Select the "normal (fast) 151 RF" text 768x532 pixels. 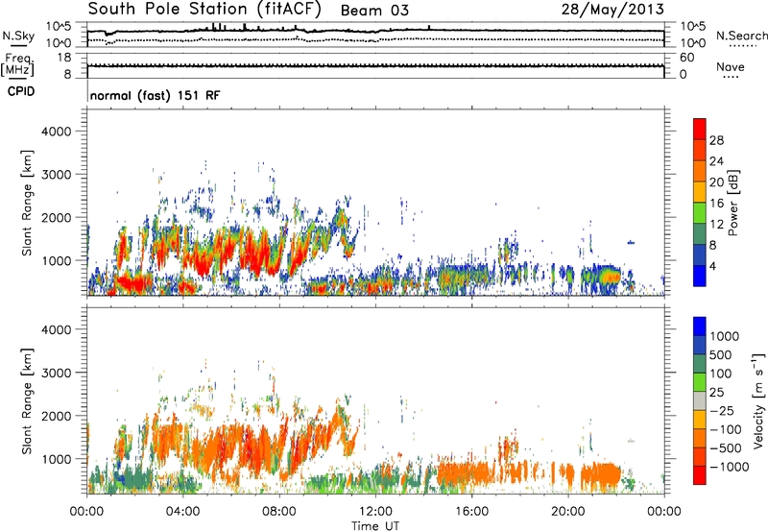click(x=156, y=95)
